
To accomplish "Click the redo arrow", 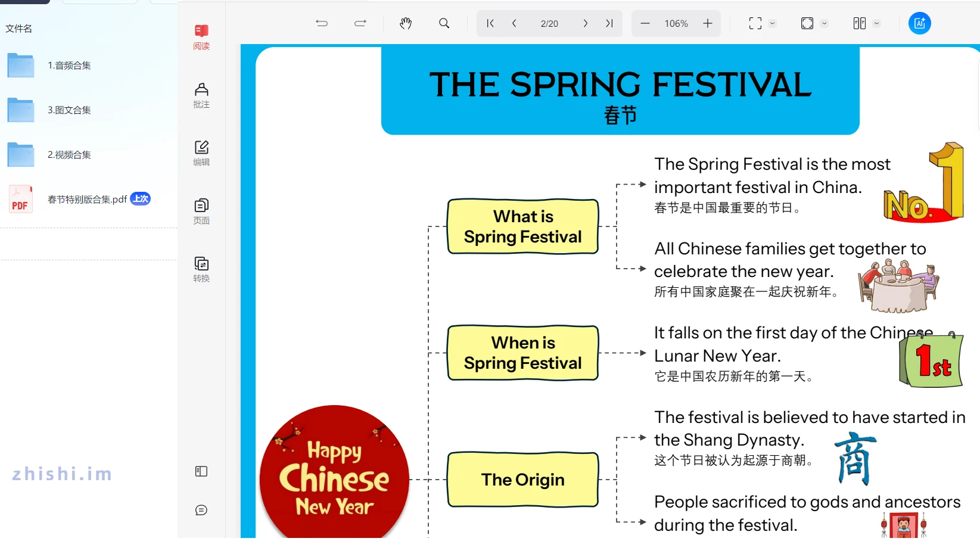I will [360, 23].
